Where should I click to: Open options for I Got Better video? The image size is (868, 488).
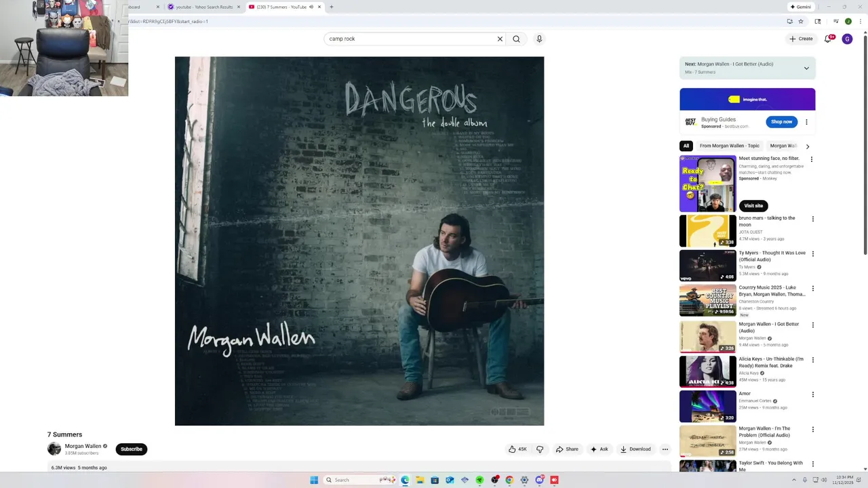pyautogui.click(x=812, y=325)
